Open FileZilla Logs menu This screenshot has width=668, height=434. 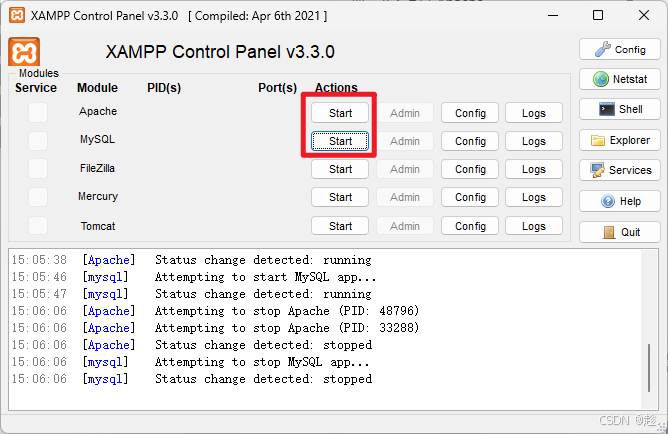click(534, 169)
